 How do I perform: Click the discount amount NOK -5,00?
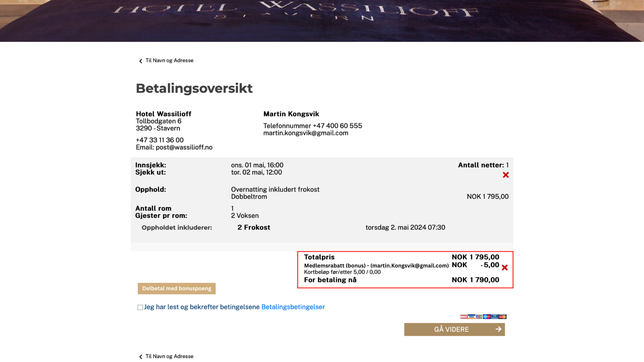(x=476, y=265)
